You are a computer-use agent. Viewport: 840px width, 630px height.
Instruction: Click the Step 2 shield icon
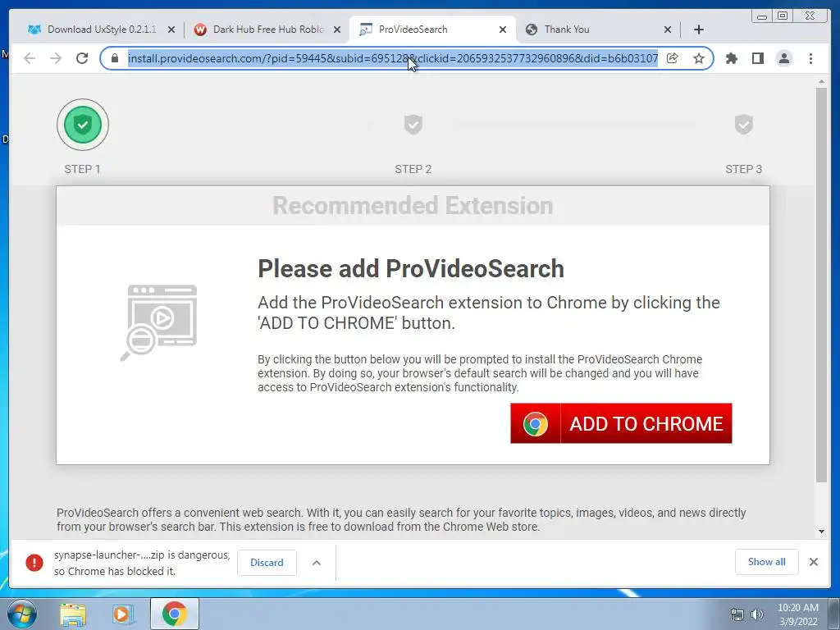pos(413,125)
